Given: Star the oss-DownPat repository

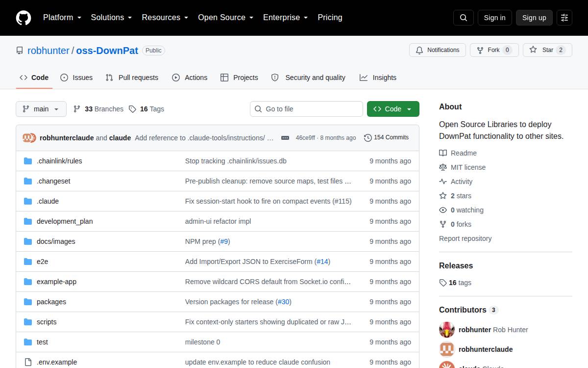Looking at the screenshot, I should point(547,50).
